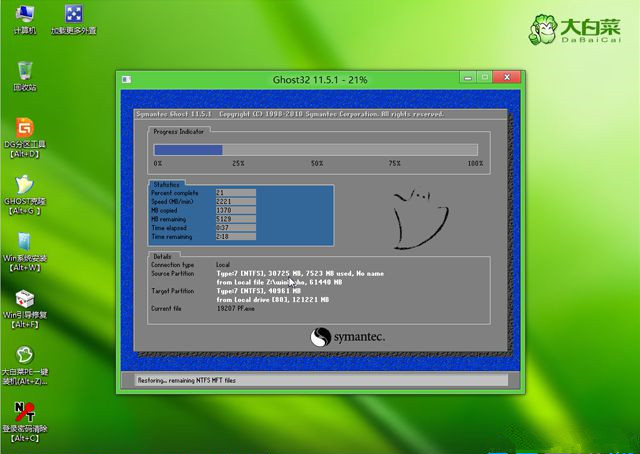This screenshot has width=640, height=454.
Task: Open the 加载更多外置 desktop shortcut
Action: 74,15
